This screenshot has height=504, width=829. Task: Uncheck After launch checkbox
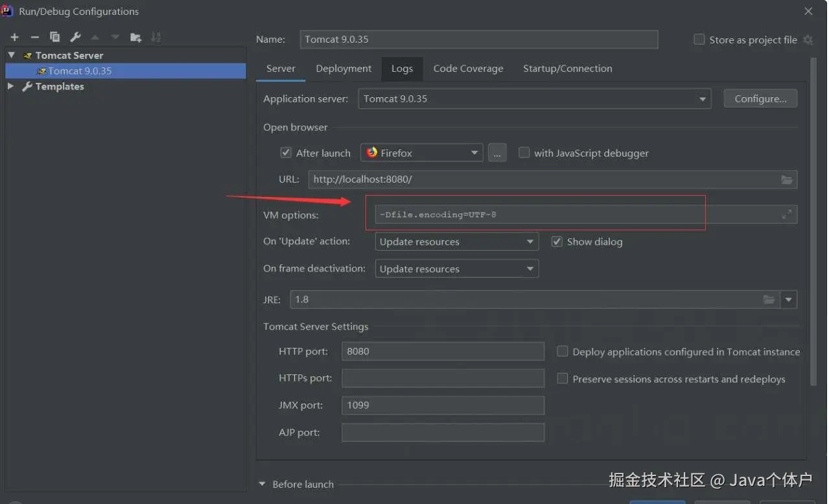click(286, 153)
